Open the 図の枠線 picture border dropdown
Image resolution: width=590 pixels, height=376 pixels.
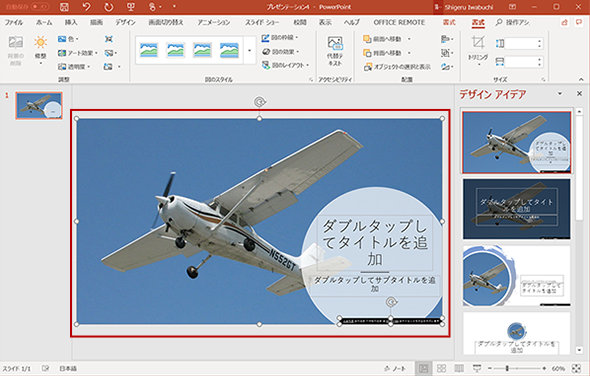(280, 38)
